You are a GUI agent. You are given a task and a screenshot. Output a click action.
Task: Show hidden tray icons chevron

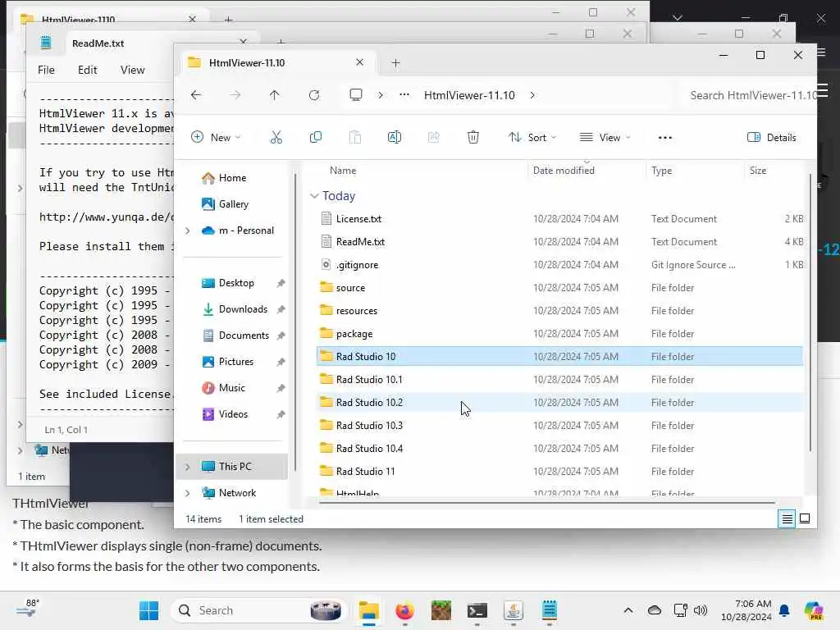(628, 610)
